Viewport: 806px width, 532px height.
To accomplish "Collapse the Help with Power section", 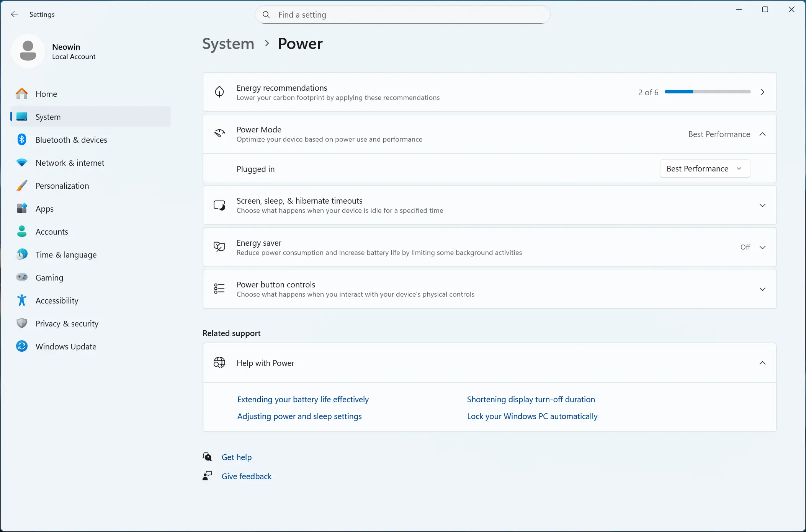I will click(762, 363).
